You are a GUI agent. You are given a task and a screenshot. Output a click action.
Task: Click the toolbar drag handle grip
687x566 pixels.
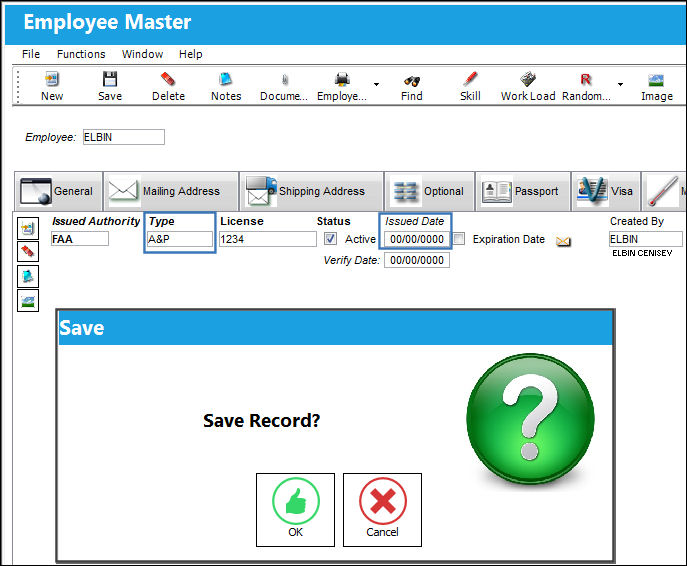click(x=18, y=87)
